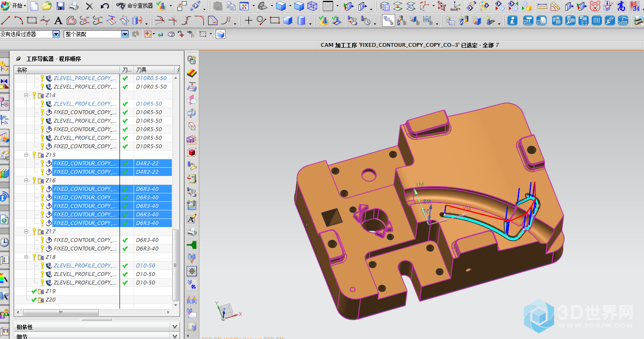Collapse the Z15 program group
Viewport: 644px width, 339px height.
click(x=26, y=155)
